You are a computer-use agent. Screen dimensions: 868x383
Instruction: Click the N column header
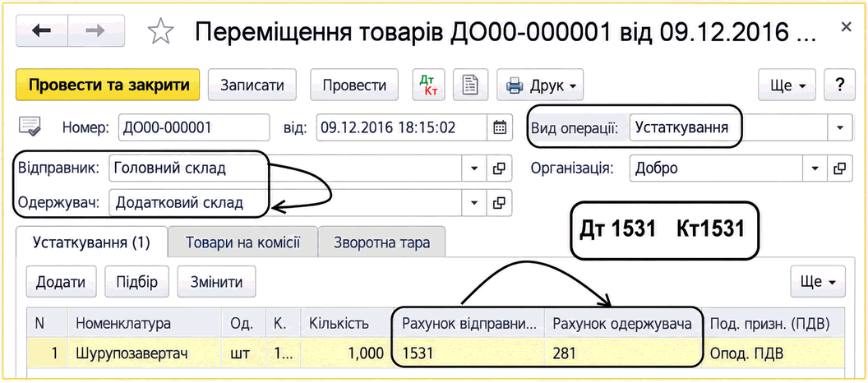[47, 323]
